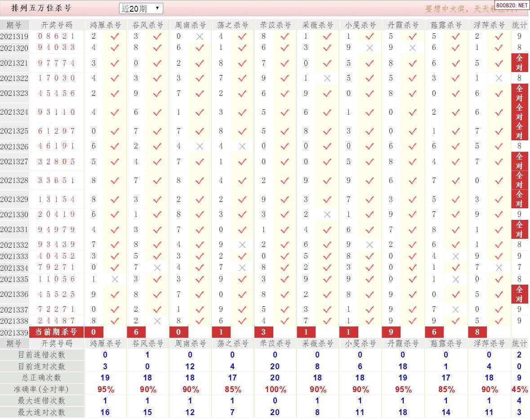Click winning numbers 7 2 2 7 1
The width and height of the screenshot is (530, 420).
click(x=57, y=309)
